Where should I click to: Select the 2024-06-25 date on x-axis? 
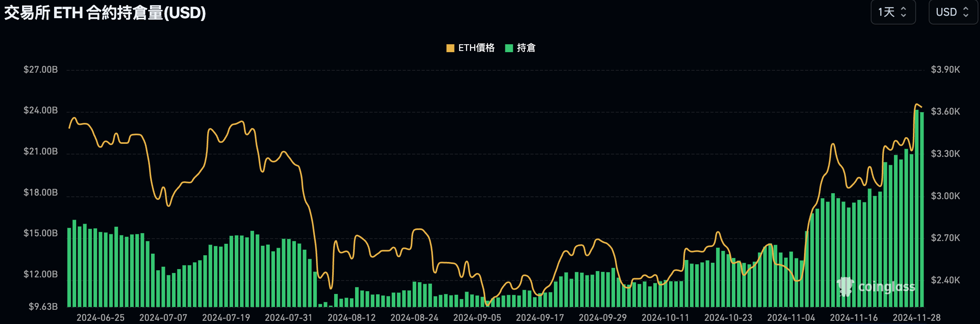tap(100, 318)
